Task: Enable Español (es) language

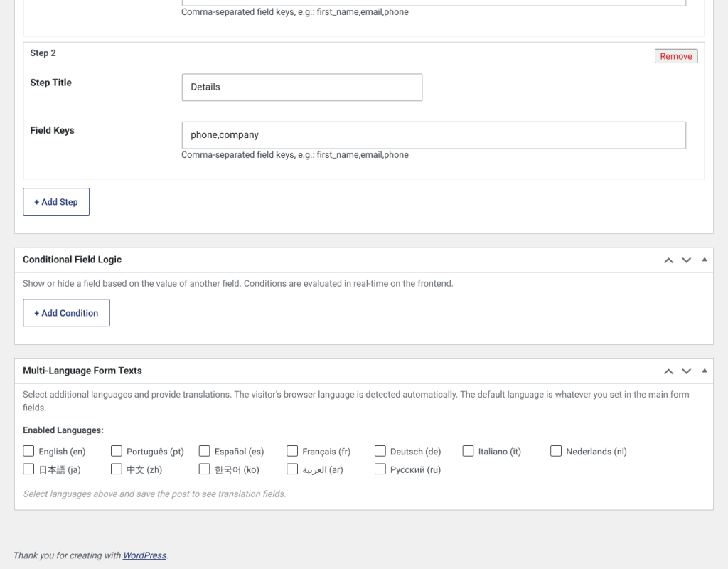Action: coord(204,451)
